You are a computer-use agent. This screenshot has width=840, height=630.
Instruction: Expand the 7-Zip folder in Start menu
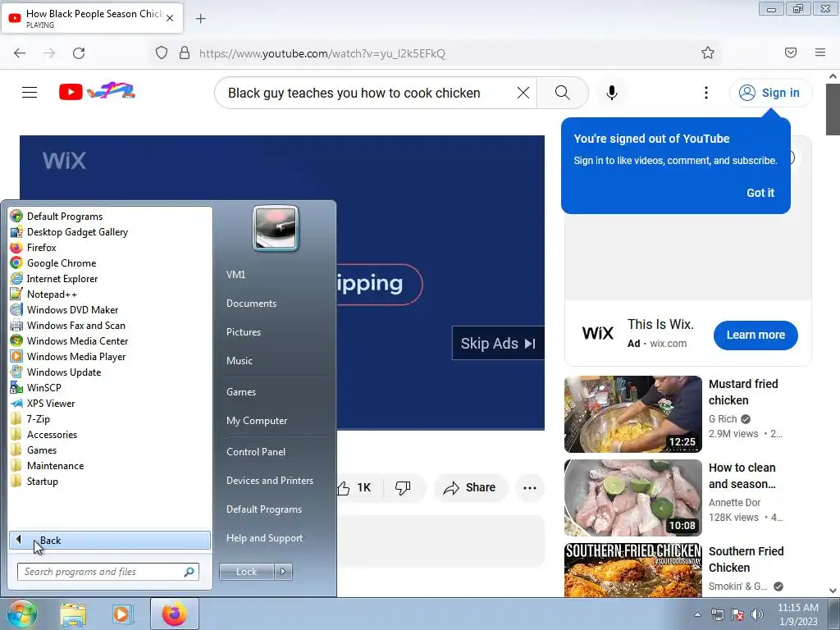[x=38, y=419]
